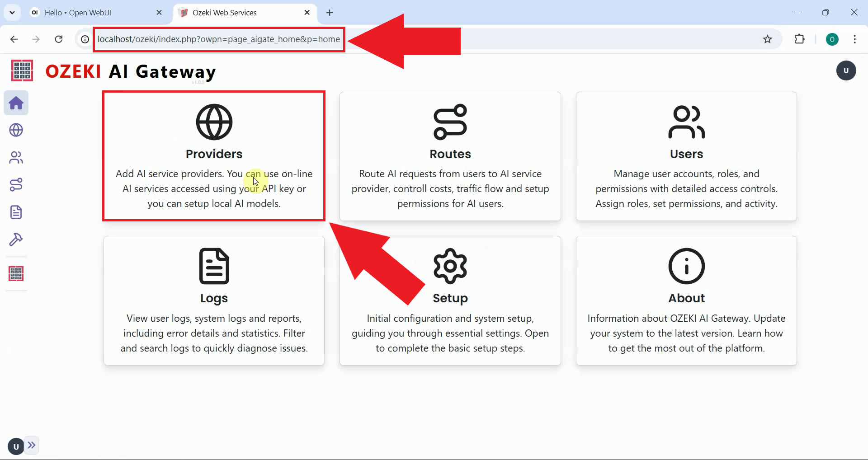
Task: Open Providers via the globe sidebar icon
Action: [16, 130]
